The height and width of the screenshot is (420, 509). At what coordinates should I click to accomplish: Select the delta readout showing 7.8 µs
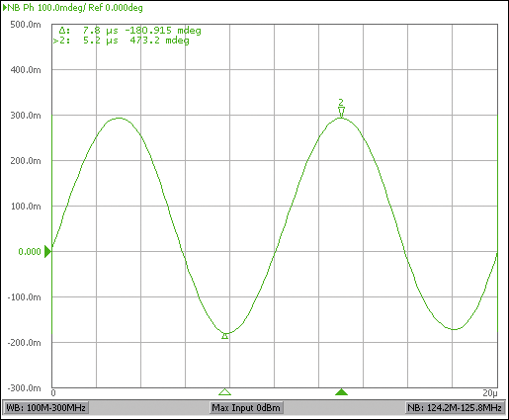tap(129, 31)
